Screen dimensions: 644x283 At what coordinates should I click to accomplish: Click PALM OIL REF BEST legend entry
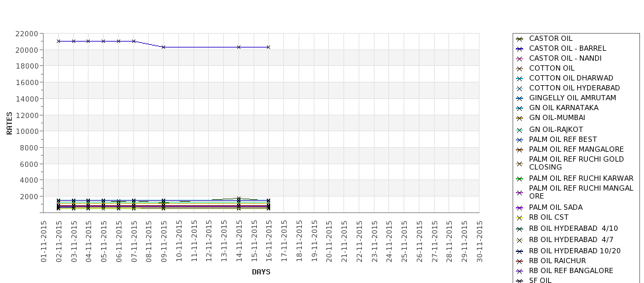(x=563, y=139)
